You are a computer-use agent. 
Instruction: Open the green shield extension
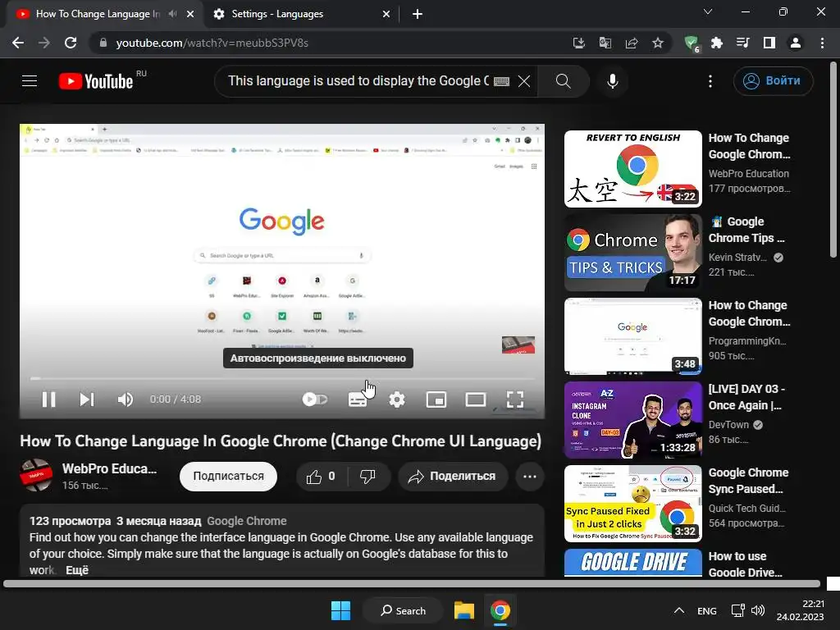[x=692, y=43]
